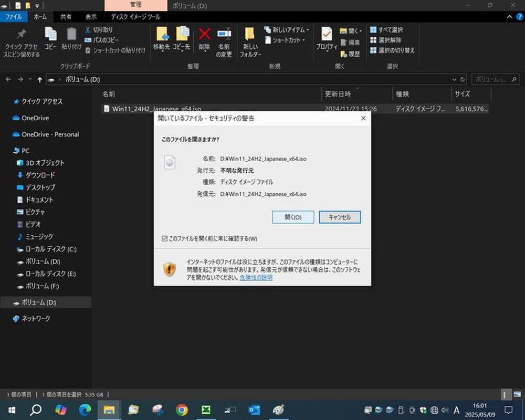
Task: Click the New folder (新しいフォルダー) icon
Action: (x=250, y=35)
